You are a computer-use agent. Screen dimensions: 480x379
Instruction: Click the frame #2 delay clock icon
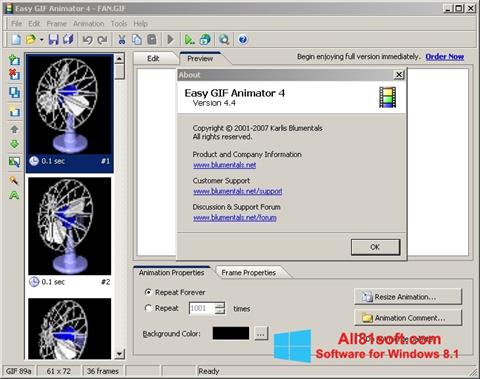point(34,282)
